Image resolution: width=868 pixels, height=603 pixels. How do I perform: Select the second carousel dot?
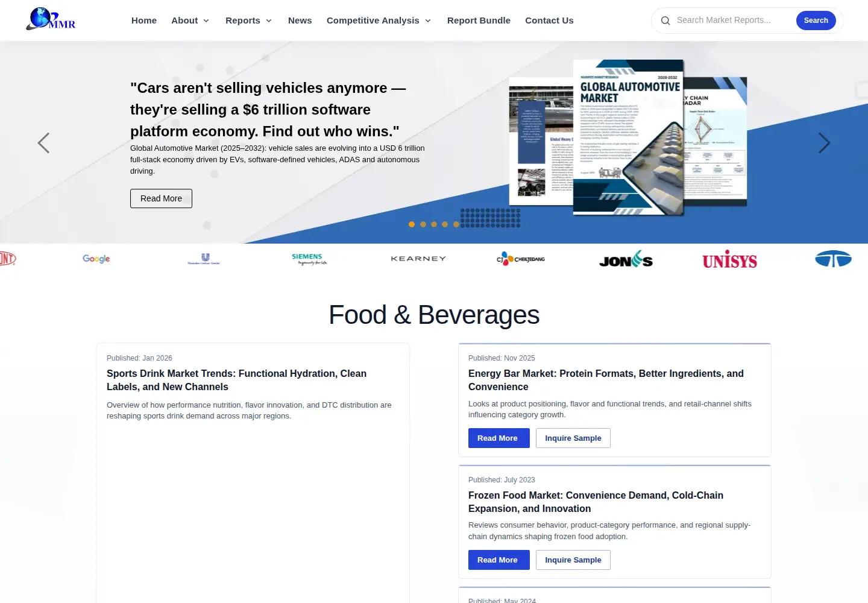point(423,224)
